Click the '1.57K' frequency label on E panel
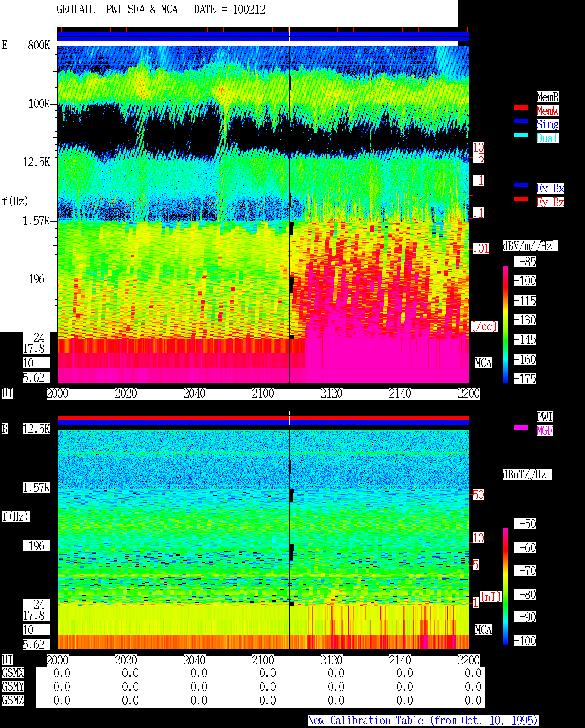Image resolution: width=585 pixels, height=728 pixels. pyautogui.click(x=37, y=221)
